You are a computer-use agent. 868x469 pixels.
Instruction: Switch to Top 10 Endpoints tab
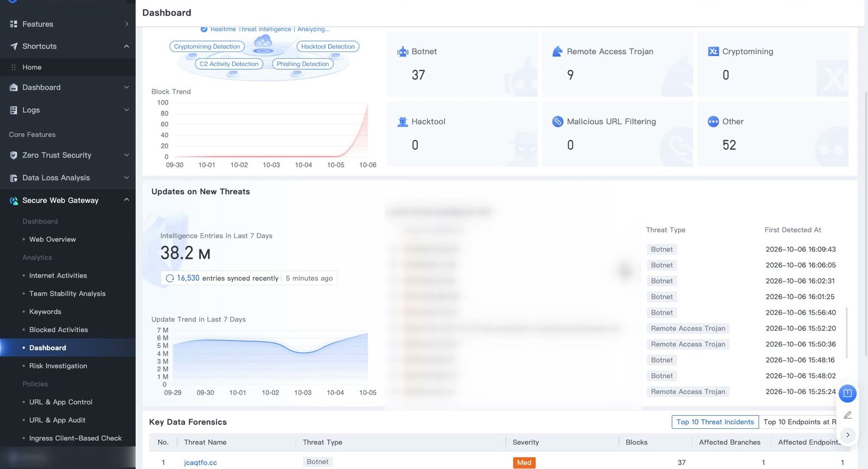pyautogui.click(x=800, y=422)
